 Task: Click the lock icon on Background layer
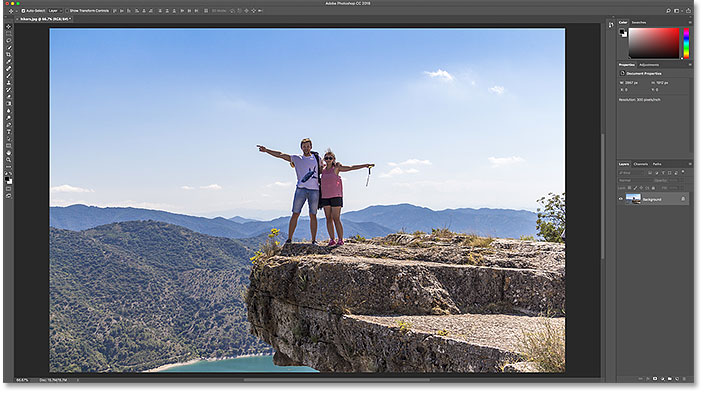pos(683,199)
